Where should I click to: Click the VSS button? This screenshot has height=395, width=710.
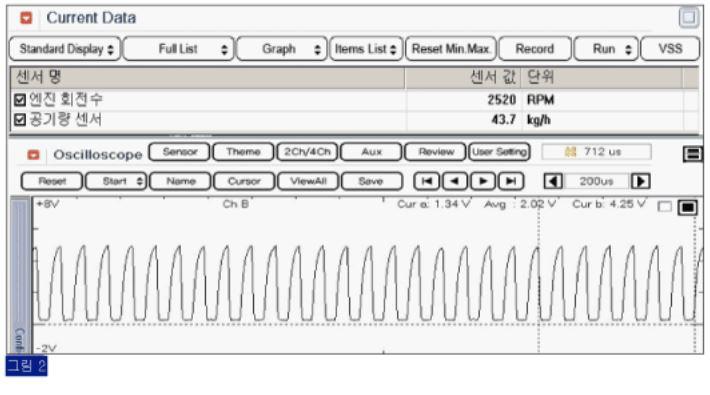(670, 49)
